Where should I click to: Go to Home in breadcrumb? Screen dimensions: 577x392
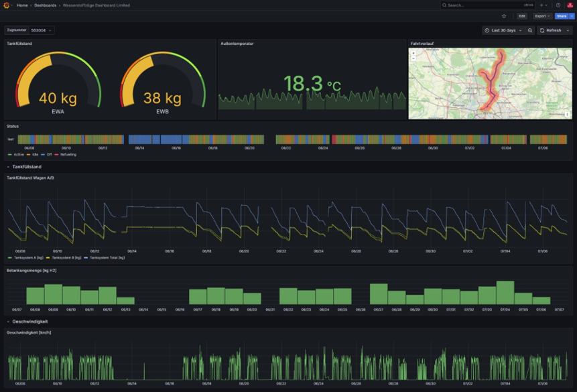tap(23, 5)
